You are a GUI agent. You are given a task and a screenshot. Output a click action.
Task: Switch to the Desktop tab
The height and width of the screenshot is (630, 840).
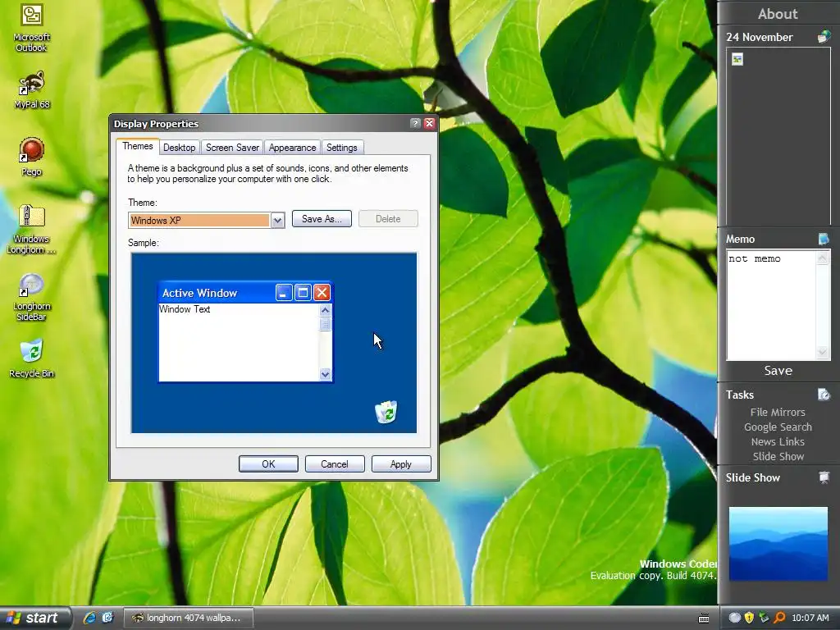pos(179,148)
